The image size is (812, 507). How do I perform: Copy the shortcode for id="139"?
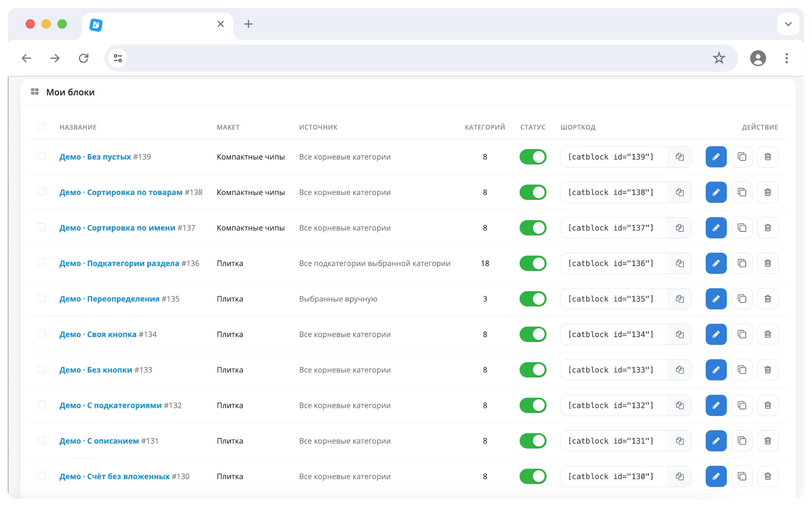(x=680, y=157)
